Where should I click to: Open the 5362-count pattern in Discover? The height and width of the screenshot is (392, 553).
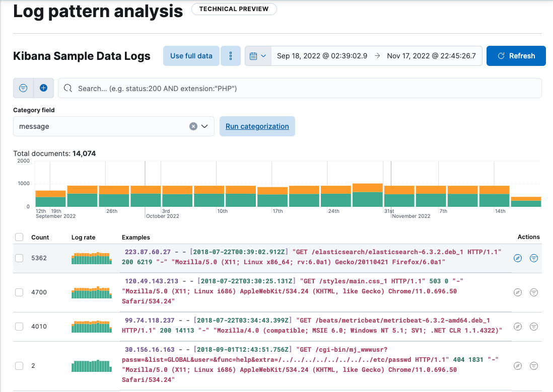[x=518, y=258]
